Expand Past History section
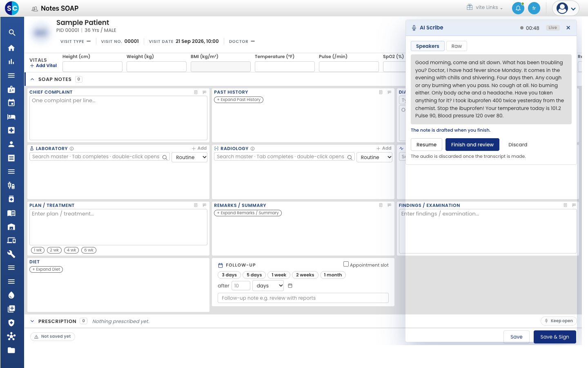This screenshot has width=588, height=368. [239, 100]
